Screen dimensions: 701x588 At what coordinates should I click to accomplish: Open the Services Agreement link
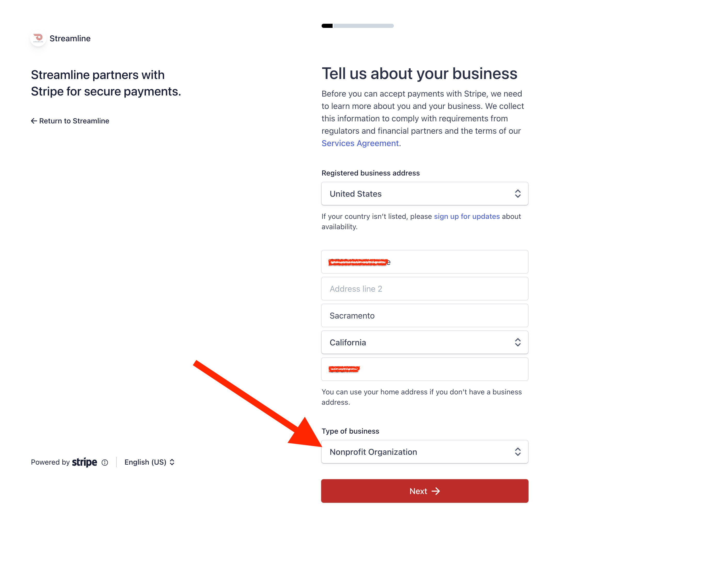[x=360, y=143]
